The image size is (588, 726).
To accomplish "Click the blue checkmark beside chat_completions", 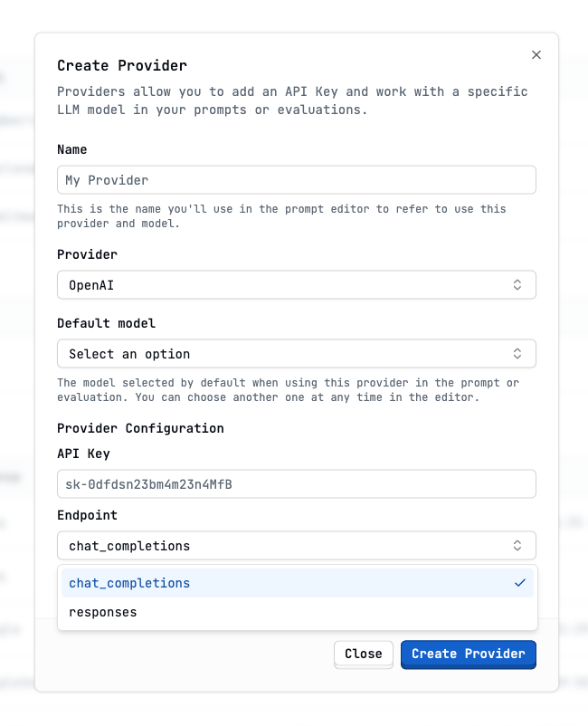I will (520, 583).
